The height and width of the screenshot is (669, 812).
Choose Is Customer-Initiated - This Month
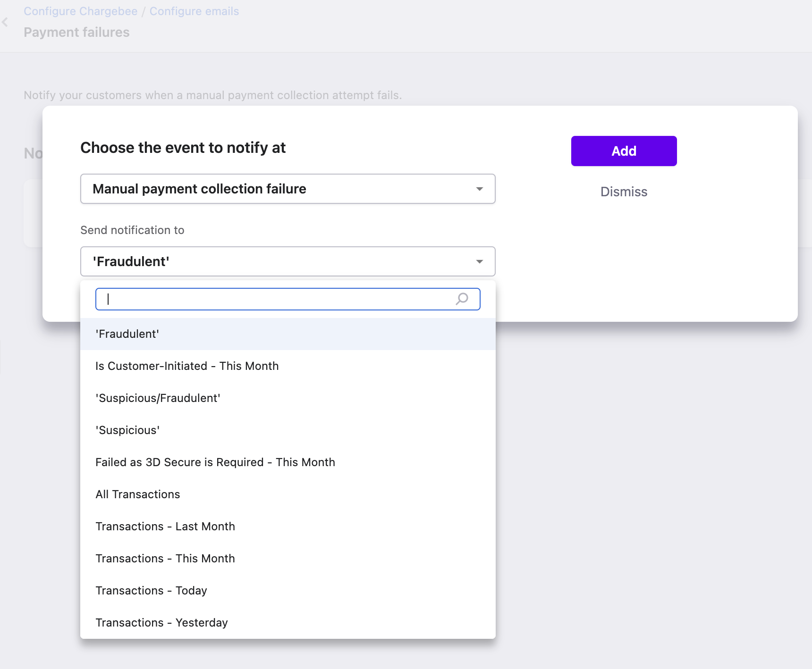click(187, 366)
